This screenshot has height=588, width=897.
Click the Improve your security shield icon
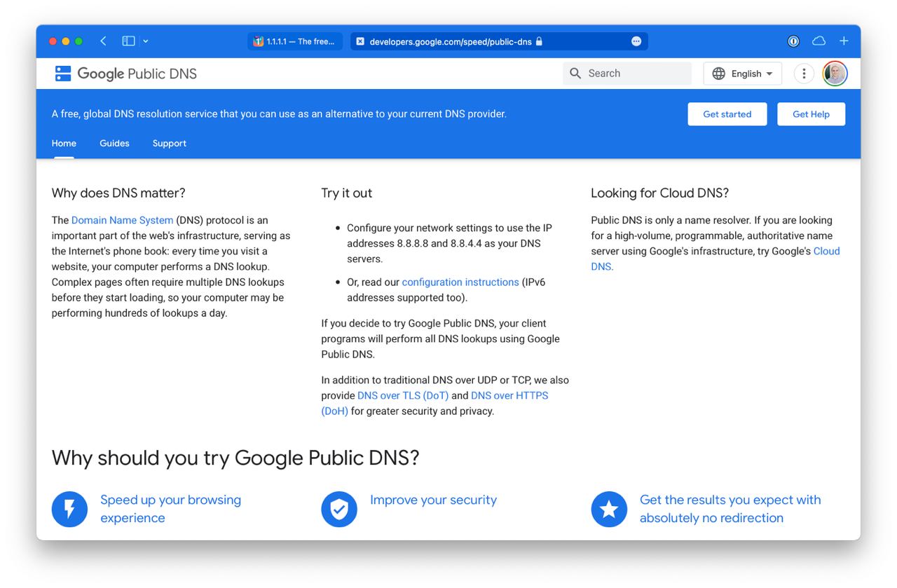(339, 510)
